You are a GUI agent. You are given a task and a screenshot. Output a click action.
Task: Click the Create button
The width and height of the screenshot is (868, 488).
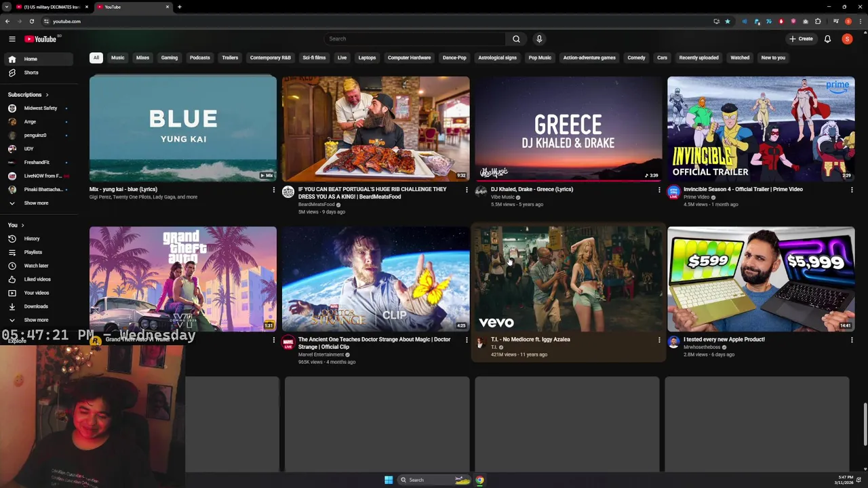point(801,39)
